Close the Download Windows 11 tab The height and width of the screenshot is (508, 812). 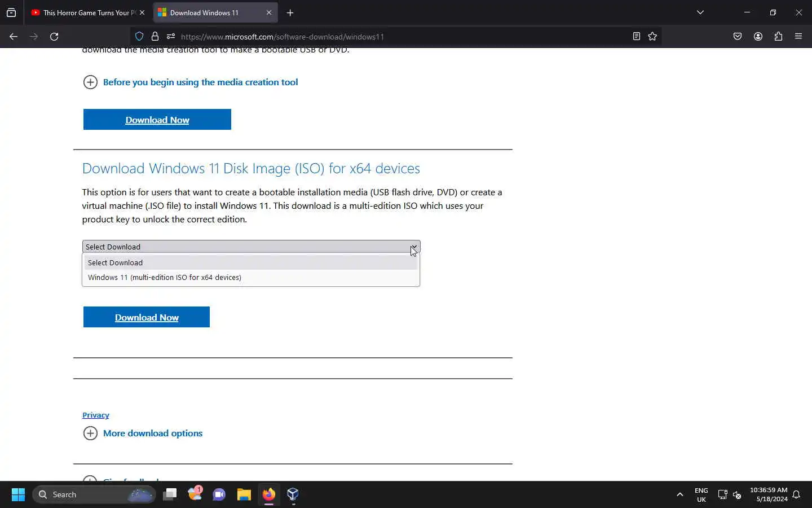coord(269,12)
